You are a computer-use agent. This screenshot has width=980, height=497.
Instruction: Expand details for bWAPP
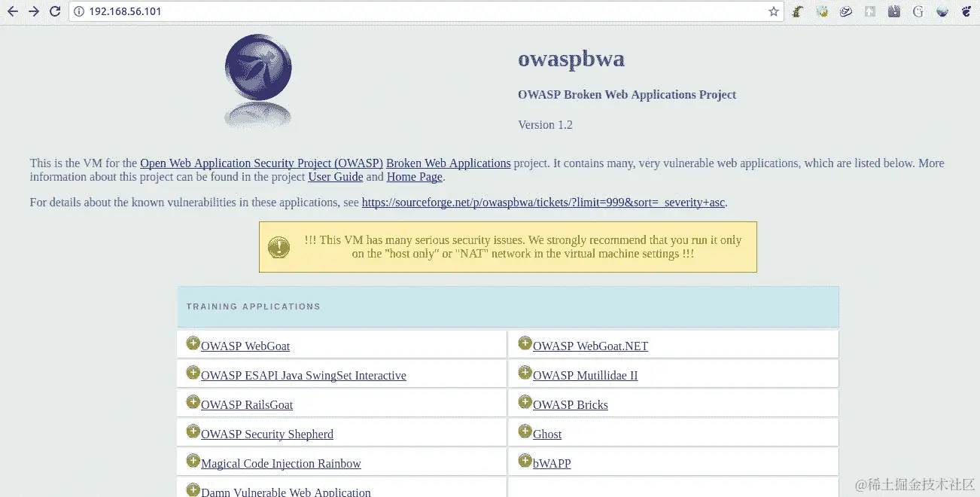pos(525,461)
